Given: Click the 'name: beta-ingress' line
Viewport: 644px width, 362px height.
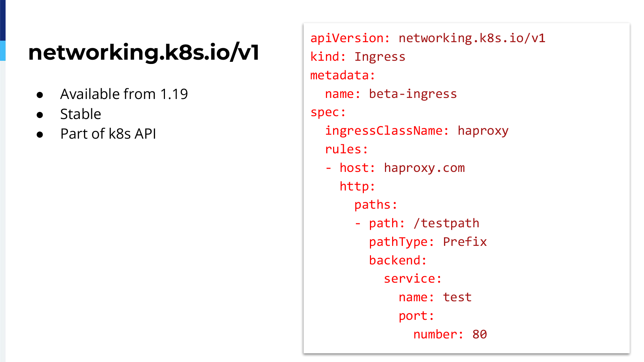Looking at the screenshot, I should click(391, 94).
